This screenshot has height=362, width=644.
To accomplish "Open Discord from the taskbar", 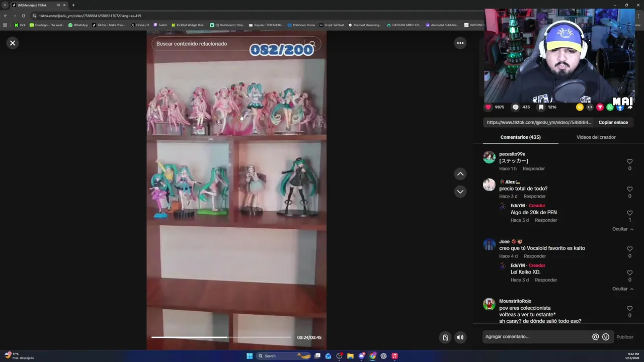I will (x=361, y=356).
